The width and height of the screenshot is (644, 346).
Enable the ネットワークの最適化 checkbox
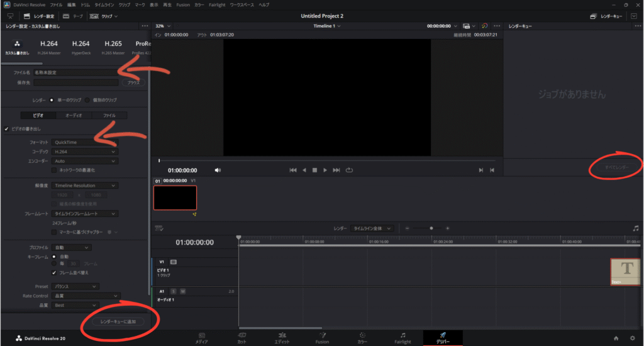(x=54, y=170)
